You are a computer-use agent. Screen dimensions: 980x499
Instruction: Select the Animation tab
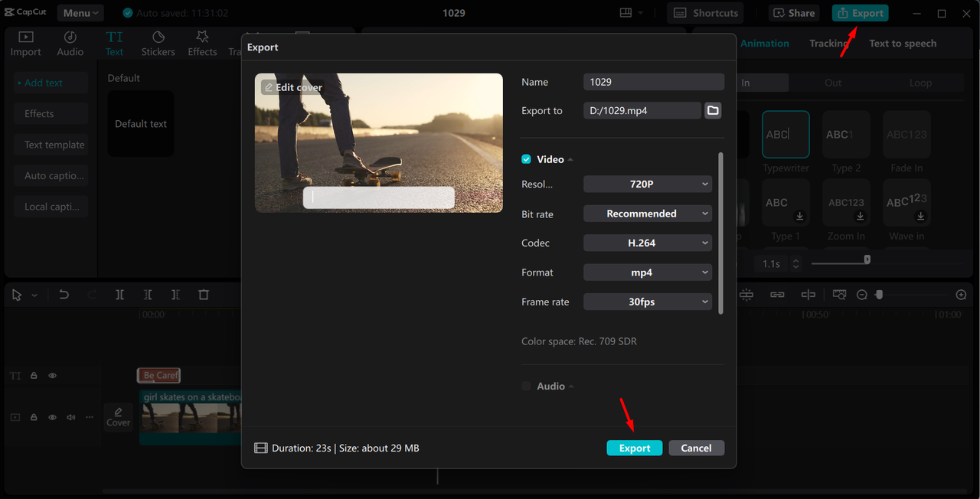[x=764, y=44]
